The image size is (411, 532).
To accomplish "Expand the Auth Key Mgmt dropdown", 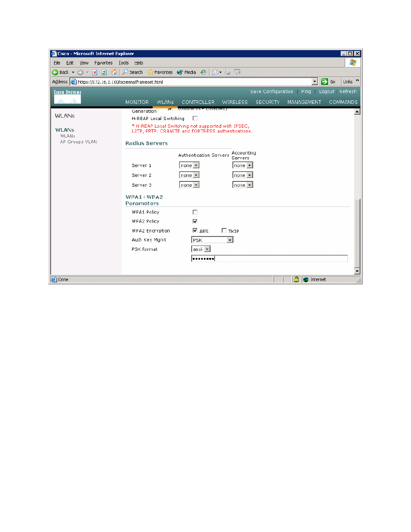I will [x=230, y=240].
